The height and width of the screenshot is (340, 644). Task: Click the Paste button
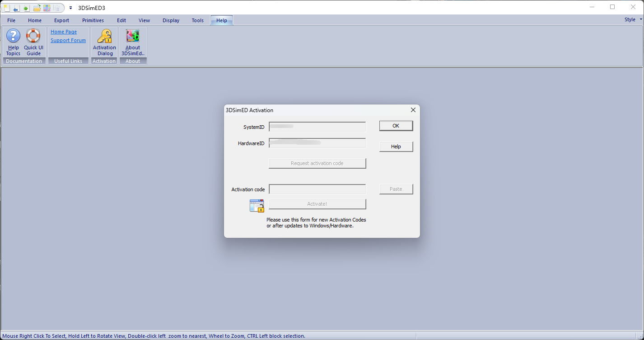[396, 189]
